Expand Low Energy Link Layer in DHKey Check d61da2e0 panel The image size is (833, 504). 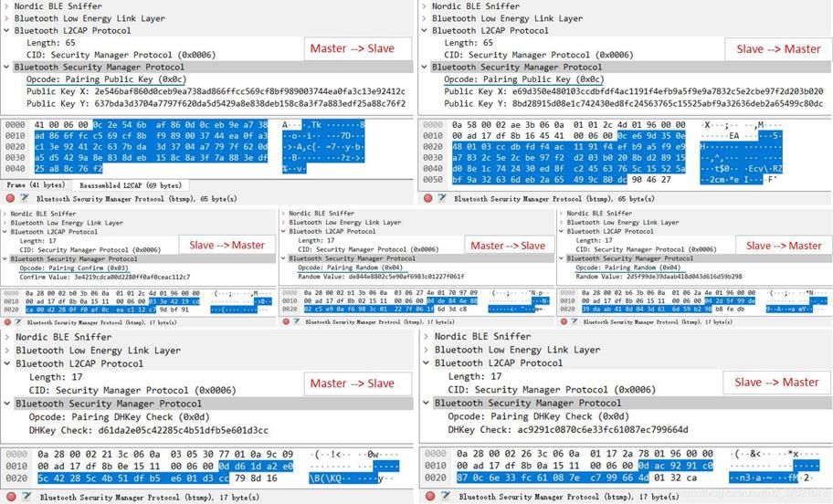tap(7, 351)
